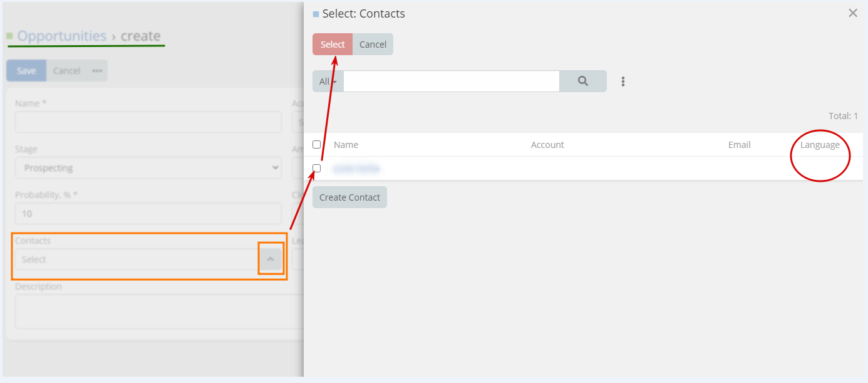868x383 pixels.
Task: Expand the Stage dropdown showing Prospecting
Action: (x=148, y=168)
